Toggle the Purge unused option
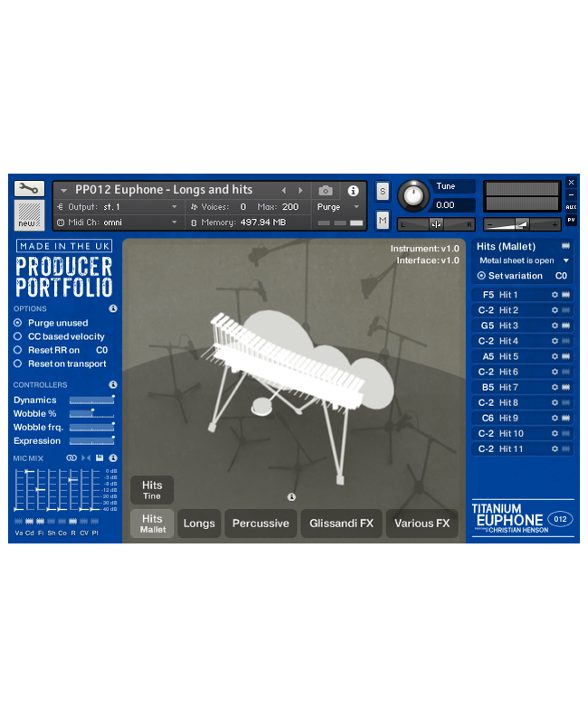The width and height of the screenshot is (588, 718). click(x=18, y=323)
